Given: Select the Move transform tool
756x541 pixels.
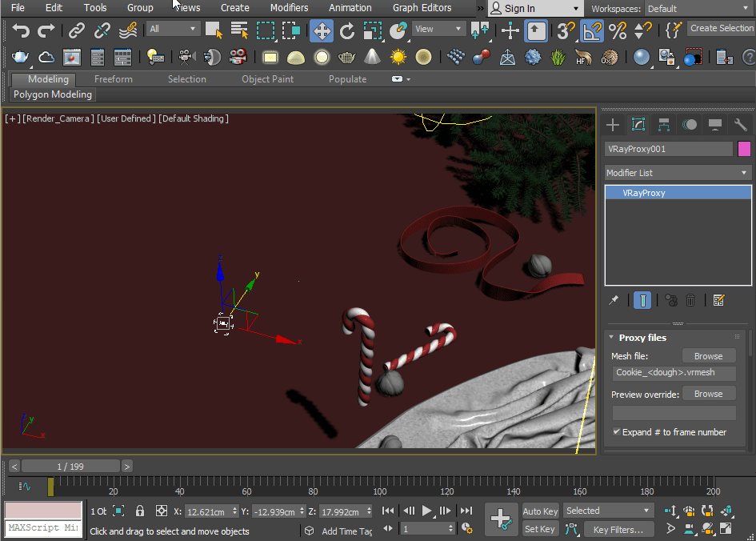Looking at the screenshot, I should coord(322,31).
